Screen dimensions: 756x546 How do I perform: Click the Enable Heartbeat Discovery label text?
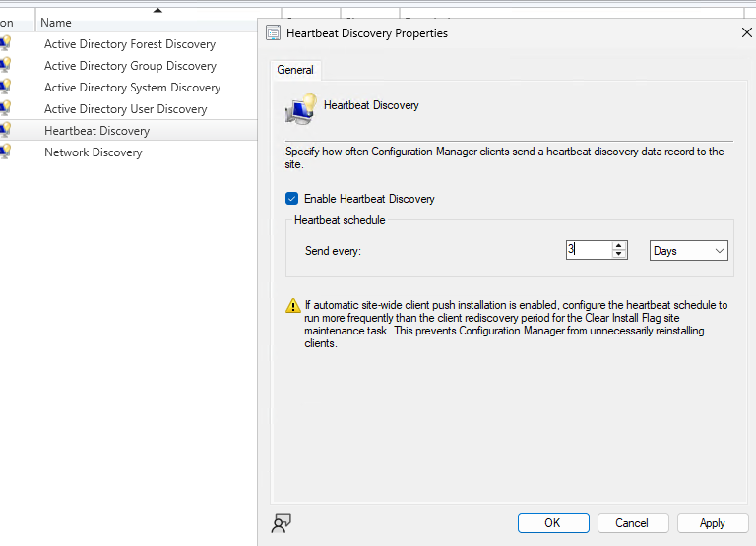point(369,199)
